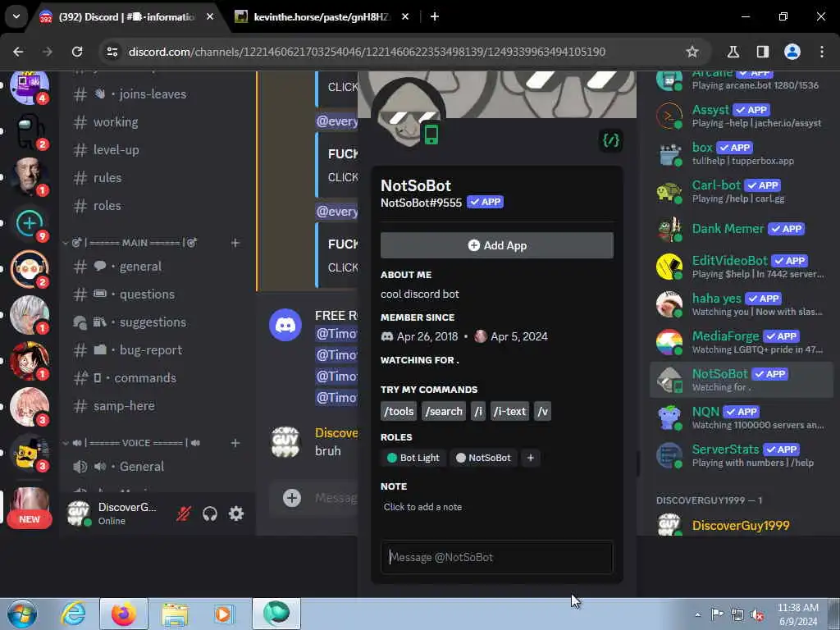Click the Chrome Labs flask icon

coord(733,52)
